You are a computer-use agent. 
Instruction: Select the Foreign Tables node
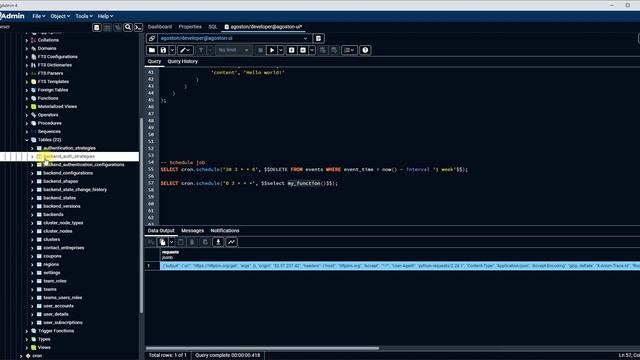[x=53, y=90]
